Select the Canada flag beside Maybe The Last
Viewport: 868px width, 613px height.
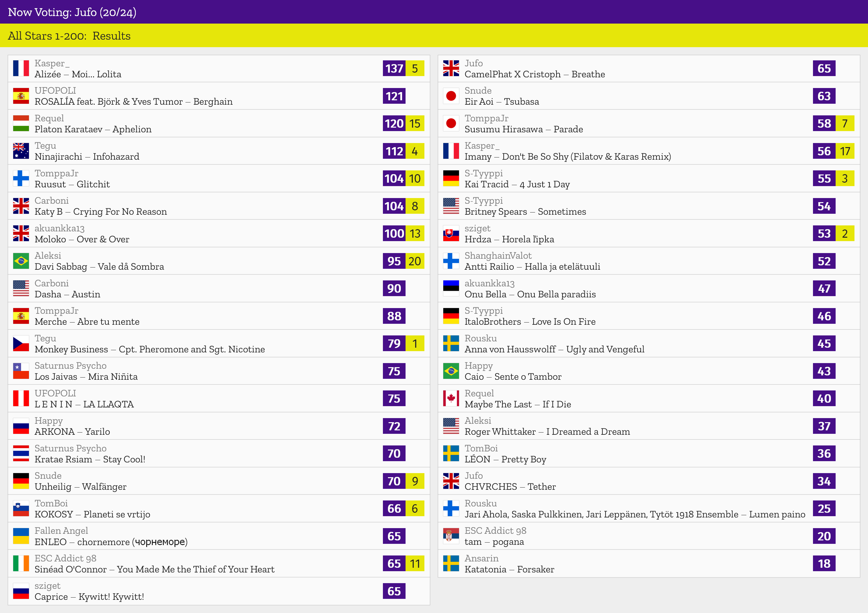coord(451,398)
